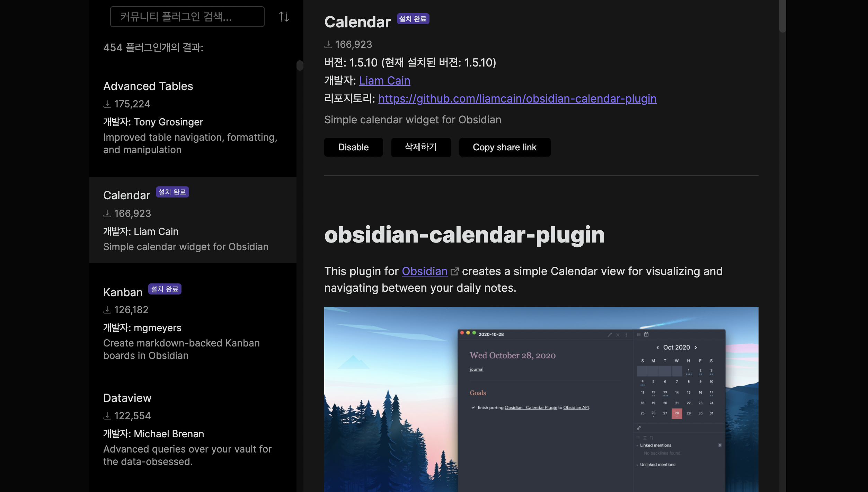Image resolution: width=868 pixels, height=492 pixels.
Task: Click the external link icon after Obsidian
Action: tap(454, 272)
